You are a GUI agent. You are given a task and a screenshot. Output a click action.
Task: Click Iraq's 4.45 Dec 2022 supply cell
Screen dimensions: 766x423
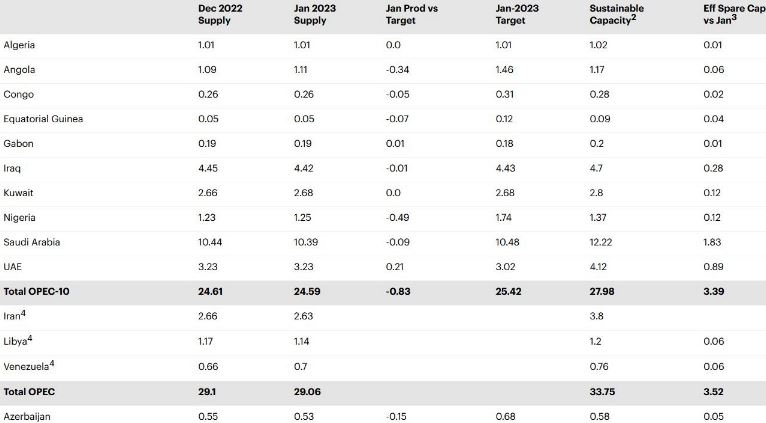208,168
